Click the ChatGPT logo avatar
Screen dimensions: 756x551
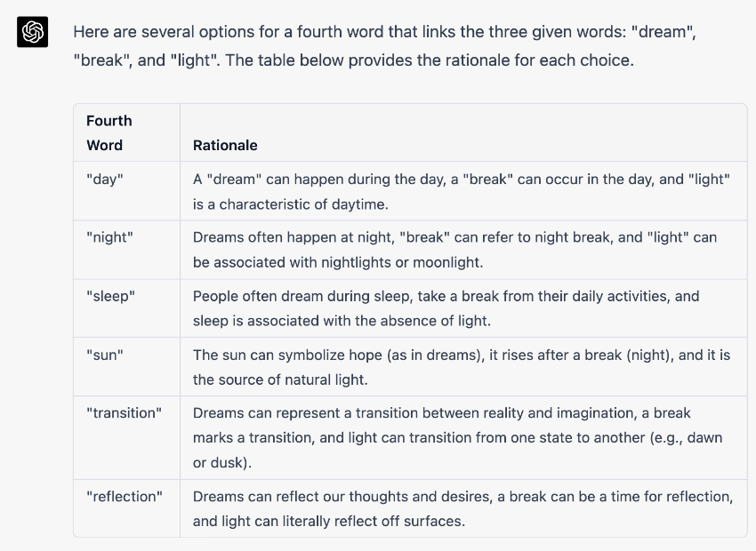coord(32,33)
